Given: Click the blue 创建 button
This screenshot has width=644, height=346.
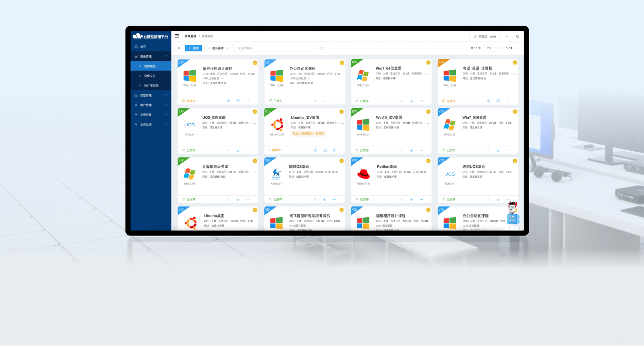Looking at the screenshot, I should click(193, 48).
